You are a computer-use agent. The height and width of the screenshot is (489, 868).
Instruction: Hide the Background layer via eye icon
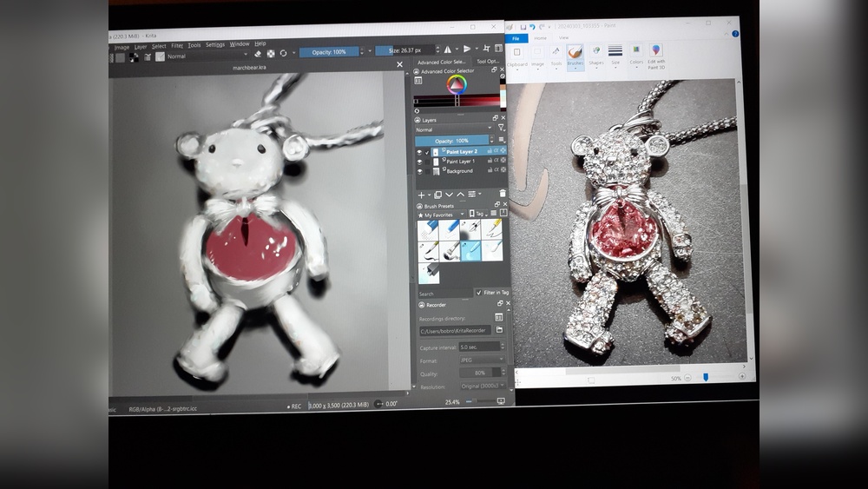coord(419,172)
